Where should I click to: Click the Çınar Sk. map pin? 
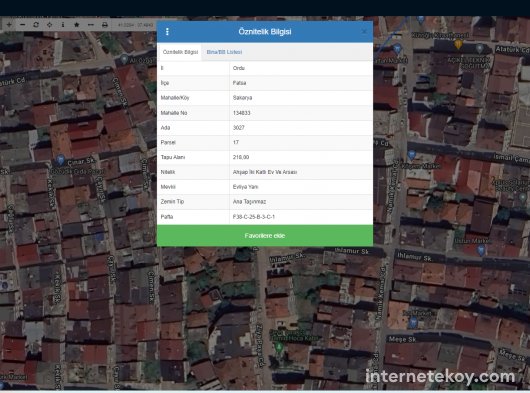point(61,159)
